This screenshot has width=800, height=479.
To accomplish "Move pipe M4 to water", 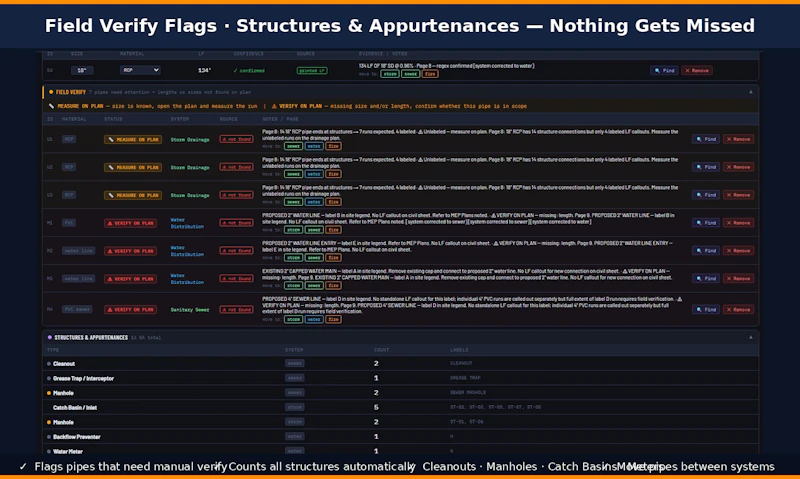I will [314, 319].
